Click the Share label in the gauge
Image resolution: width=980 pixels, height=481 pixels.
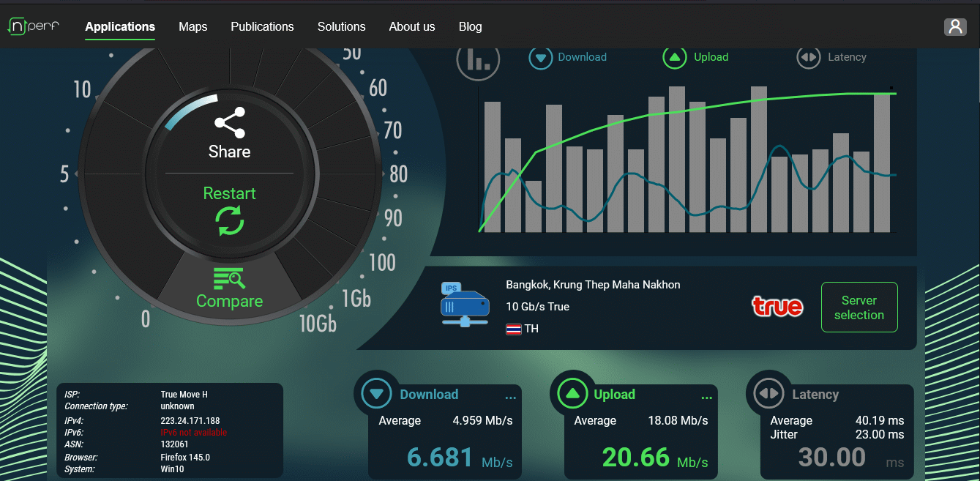tap(230, 152)
